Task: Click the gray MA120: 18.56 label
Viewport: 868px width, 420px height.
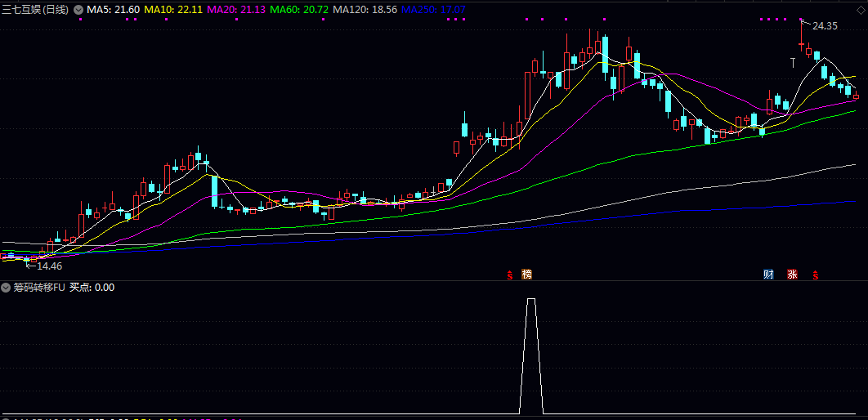Action: (x=366, y=10)
